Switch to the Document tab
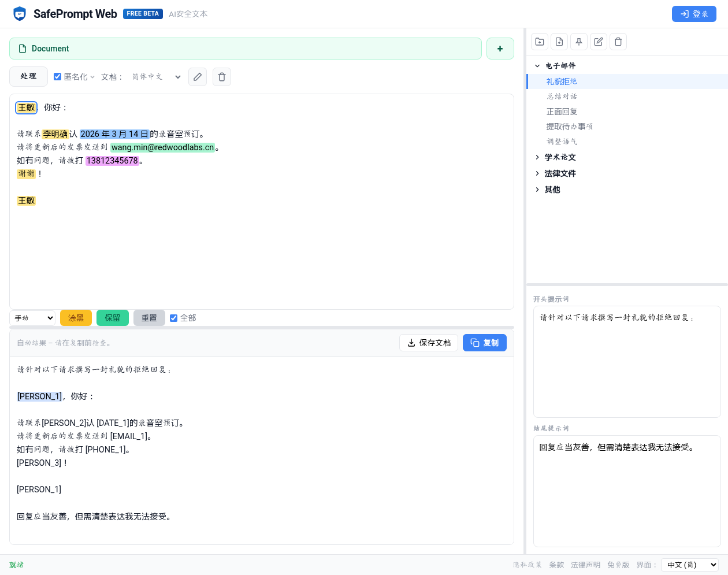This screenshot has height=575, width=728. click(x=245, y=49)
